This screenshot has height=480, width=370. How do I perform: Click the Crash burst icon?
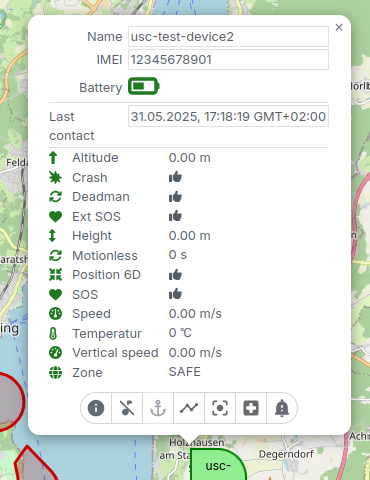55,177
